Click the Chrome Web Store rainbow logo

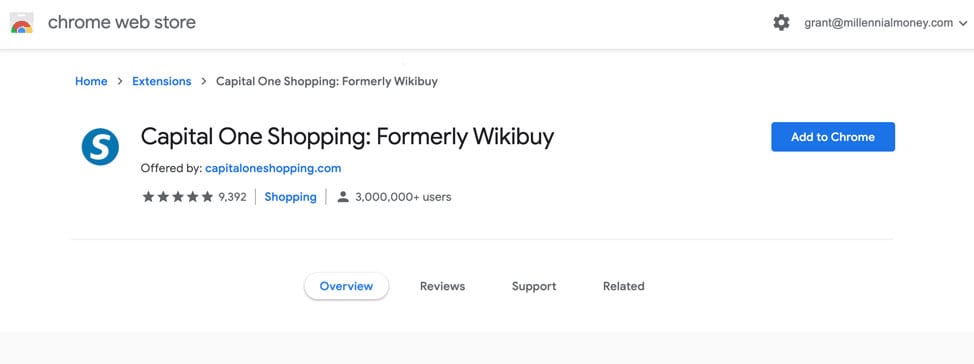22,23
